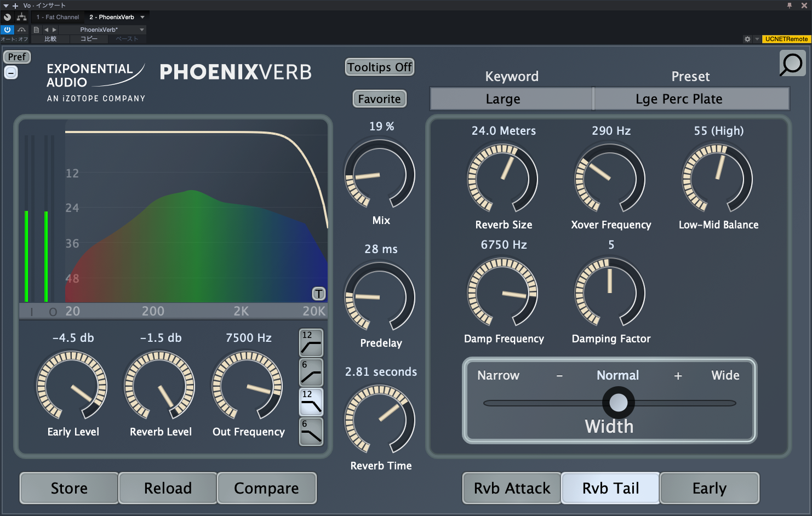Click the T button on the spectrum display
Image resolution: width=812 pixels, height=516 pixels.
coord(318,294)
